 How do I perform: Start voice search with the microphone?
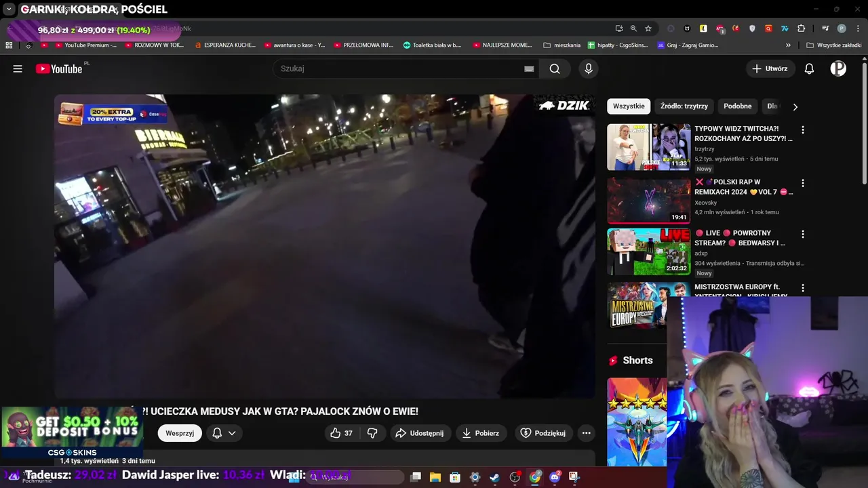(589, 68)
